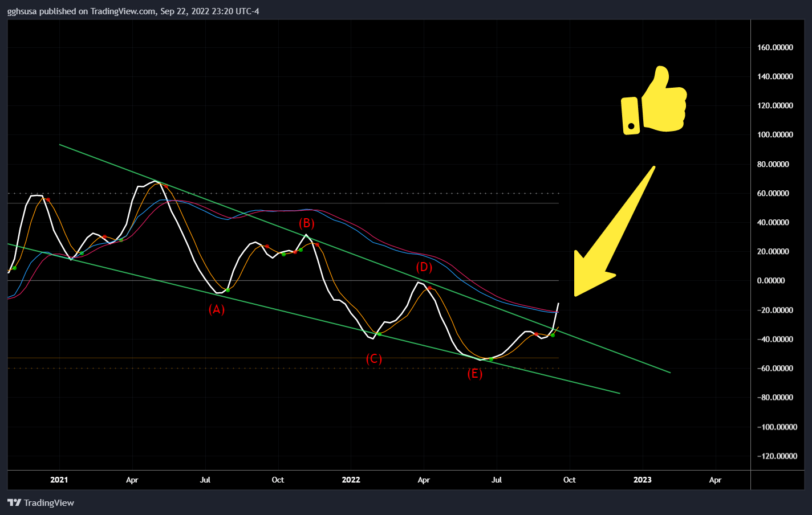Click the −120.00000 price axis label
This screenshot has width=812, height=515.
[x=777, y=456]
